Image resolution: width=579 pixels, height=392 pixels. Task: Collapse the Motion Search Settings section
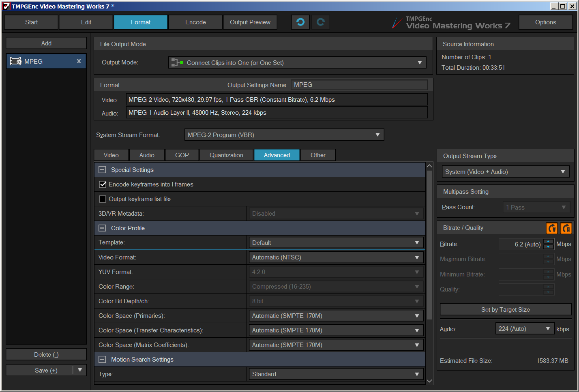[103, 360]
